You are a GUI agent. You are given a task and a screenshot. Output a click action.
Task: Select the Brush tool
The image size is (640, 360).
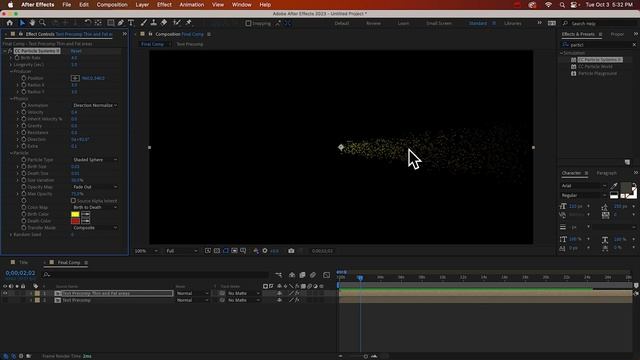click(144, 23)
